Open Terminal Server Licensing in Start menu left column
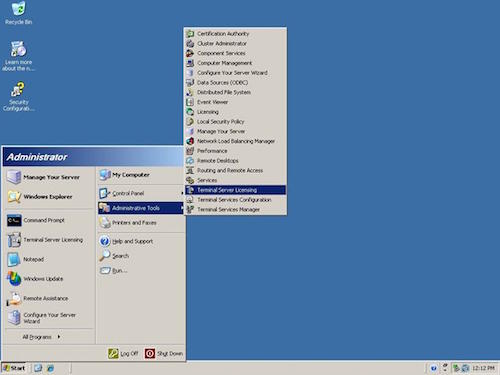The image size is (500, 375). [50, 240]
